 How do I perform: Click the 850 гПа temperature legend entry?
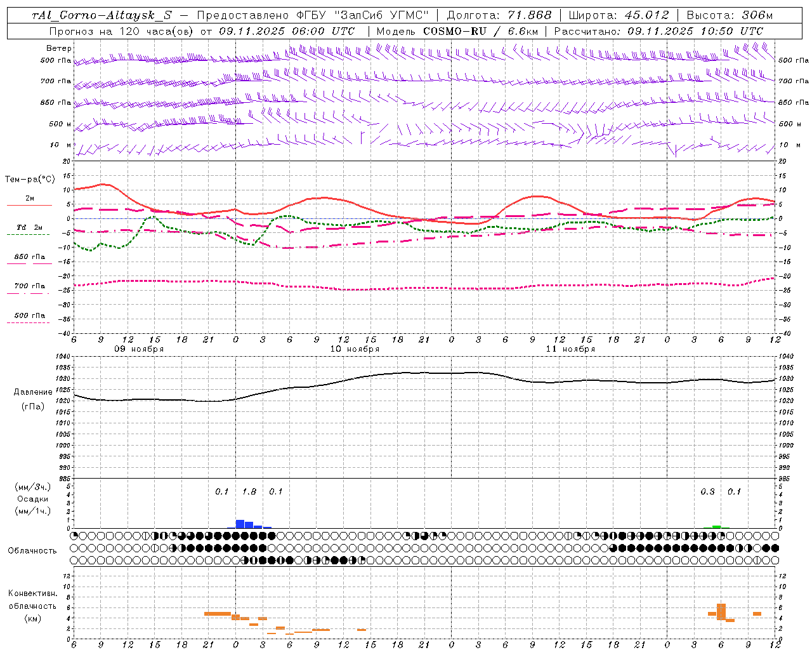pyautogui.click(x=30, y=259)
